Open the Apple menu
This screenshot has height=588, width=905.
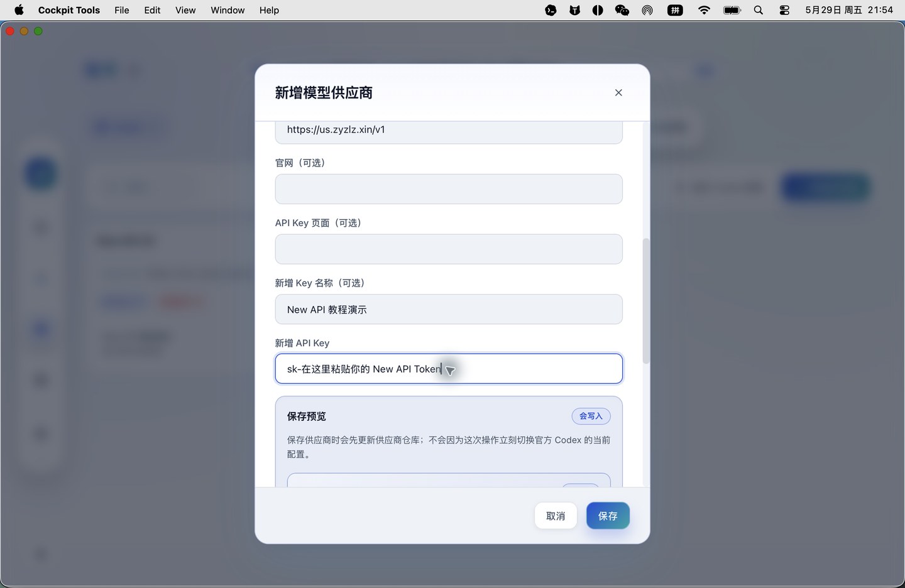(19, 10)
